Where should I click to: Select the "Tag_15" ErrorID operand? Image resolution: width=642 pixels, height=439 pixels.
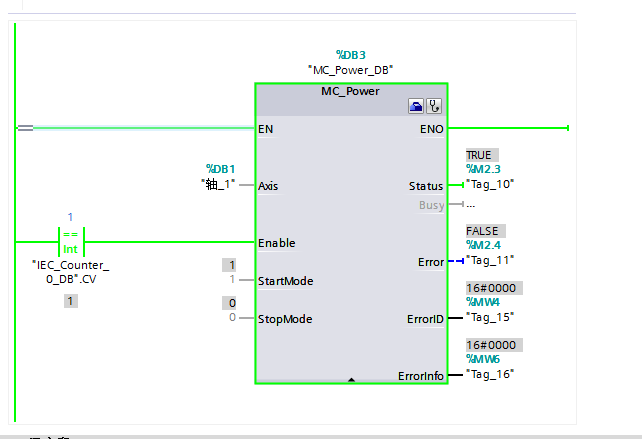490,317
